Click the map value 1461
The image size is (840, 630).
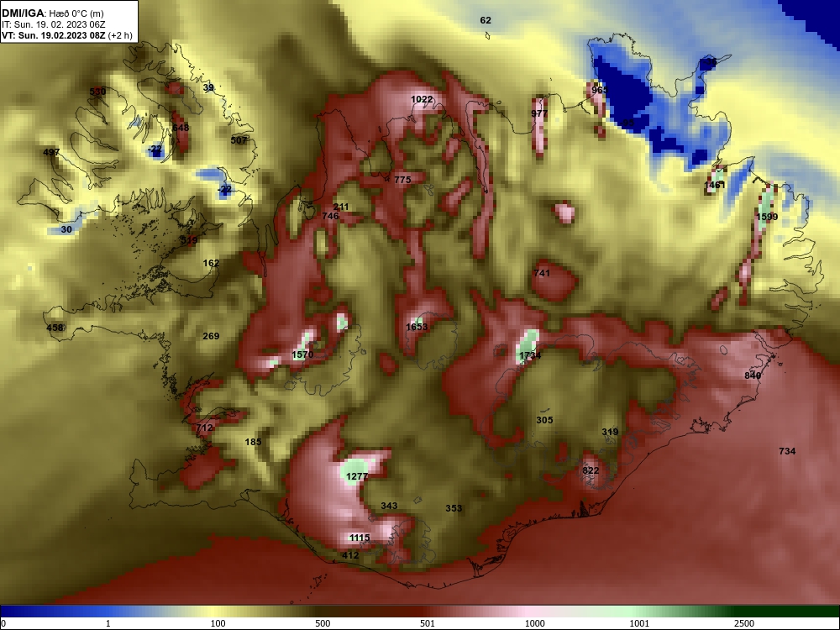click(714, 186)
